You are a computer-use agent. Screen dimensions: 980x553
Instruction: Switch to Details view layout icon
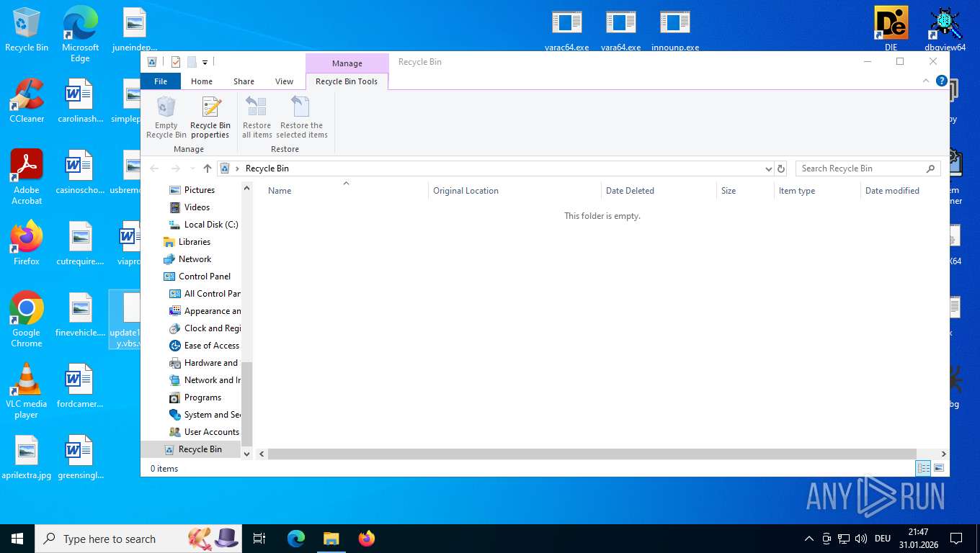pyautogui.click(x=923, y=468)
